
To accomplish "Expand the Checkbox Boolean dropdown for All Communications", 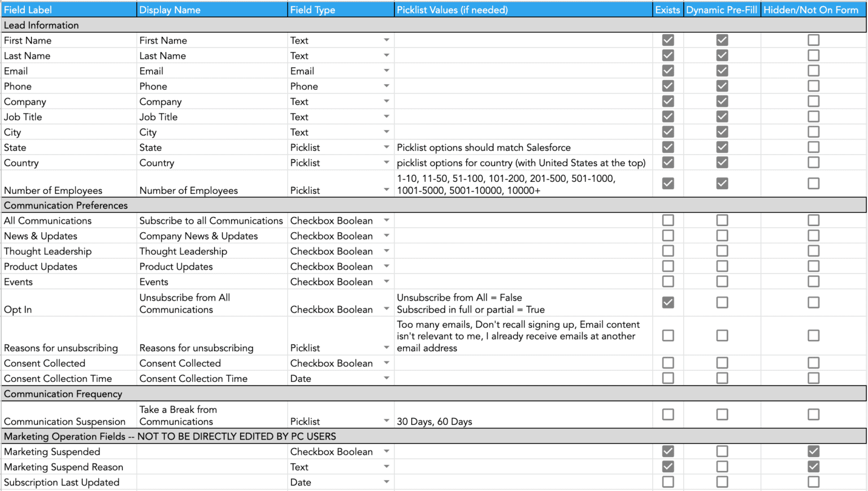I will click(x=387, y=220).
